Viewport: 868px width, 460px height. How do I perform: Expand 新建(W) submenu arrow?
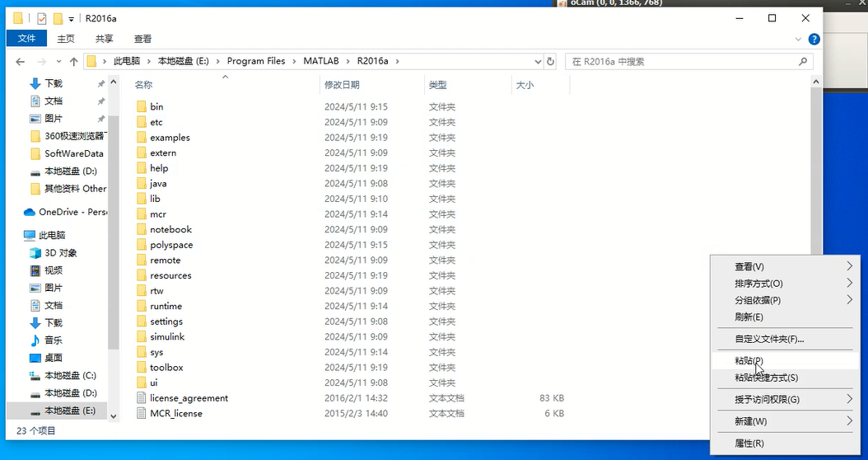pyautogui.click(x=849, y=421)
